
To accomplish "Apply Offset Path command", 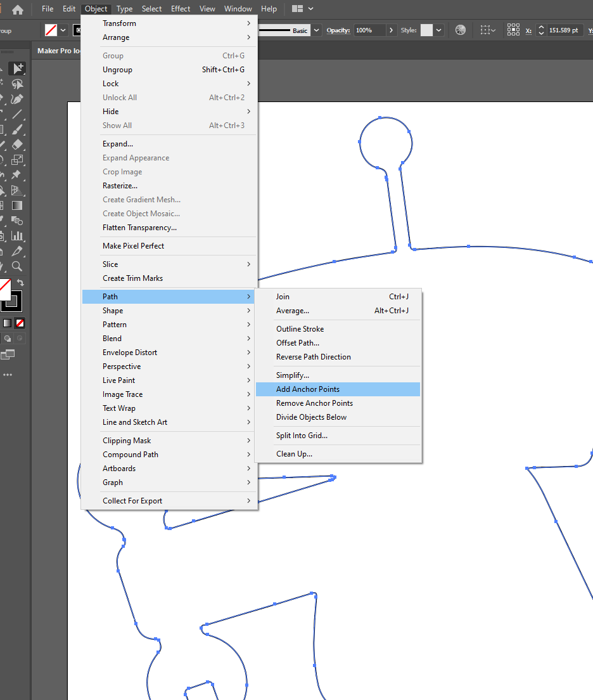I will pyautogui.click(x=297, y=342).
